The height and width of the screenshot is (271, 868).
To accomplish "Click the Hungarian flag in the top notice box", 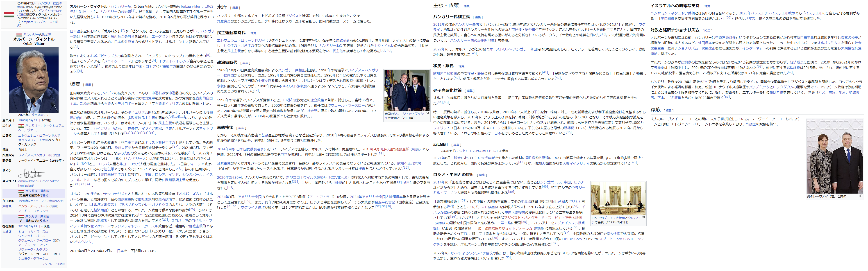I will (9, 14).
